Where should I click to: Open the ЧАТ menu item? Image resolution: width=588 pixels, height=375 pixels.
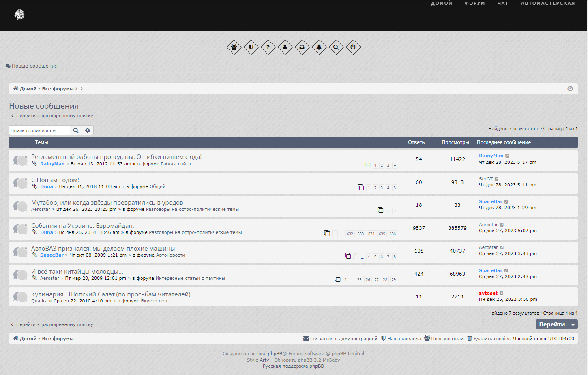click(x=502, y=3)
